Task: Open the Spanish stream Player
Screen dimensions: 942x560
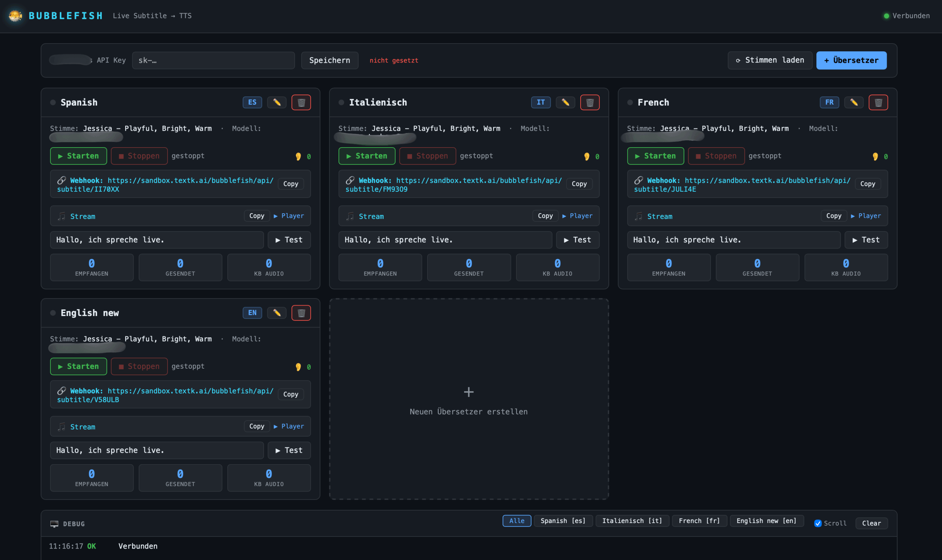Action: point(288,216)
